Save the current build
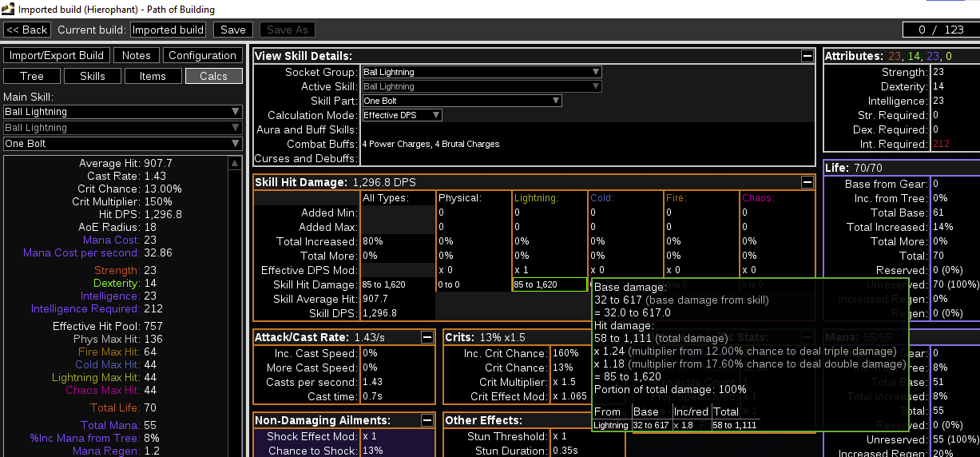The height and width of the screenshot is (457, 980). click(233, 30)
